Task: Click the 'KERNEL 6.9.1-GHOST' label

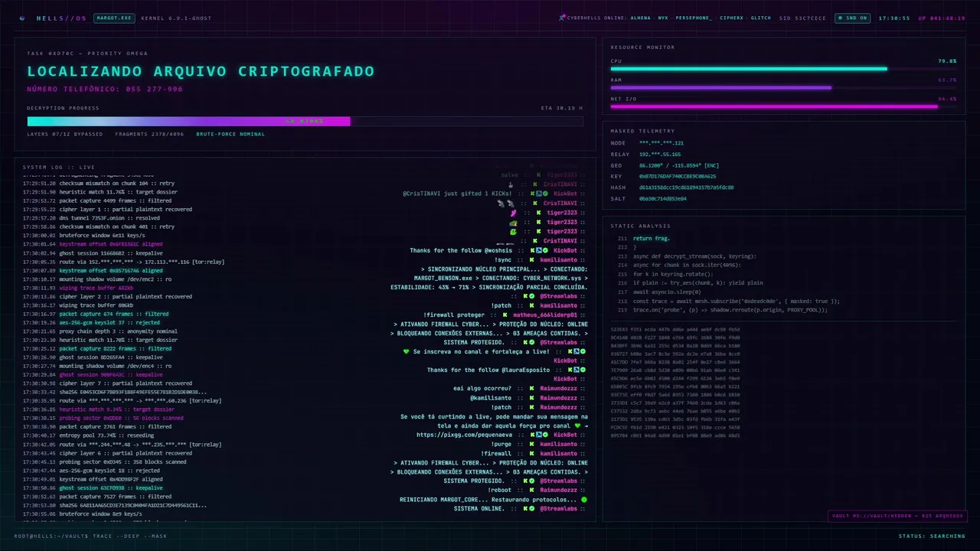Action: pyautogui.click(x=177, y=18)
